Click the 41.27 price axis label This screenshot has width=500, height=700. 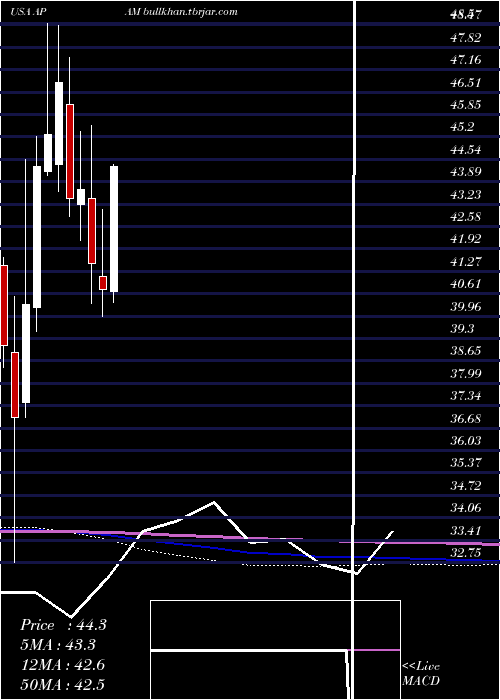coord(466,262)
